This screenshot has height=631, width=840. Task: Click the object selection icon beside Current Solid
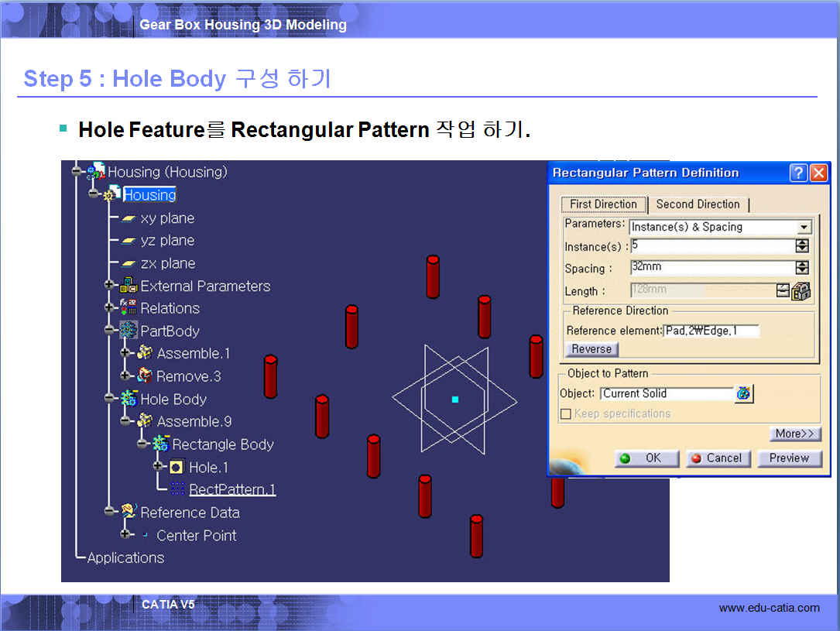743,393
